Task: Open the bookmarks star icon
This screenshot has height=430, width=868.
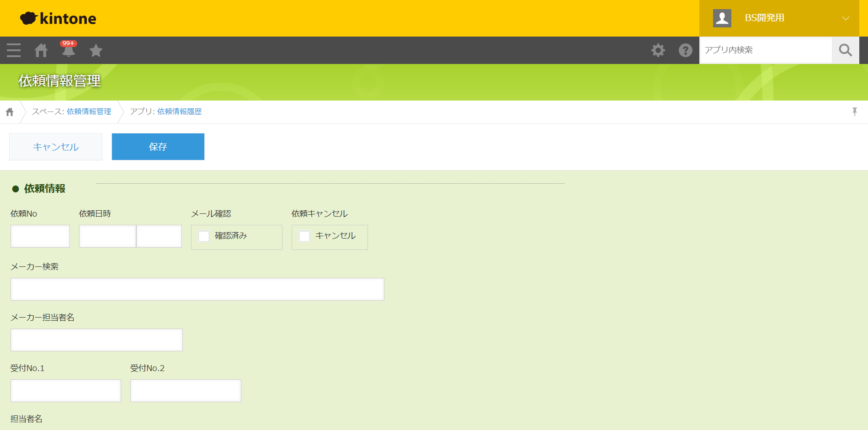Action: click(96, 50)
